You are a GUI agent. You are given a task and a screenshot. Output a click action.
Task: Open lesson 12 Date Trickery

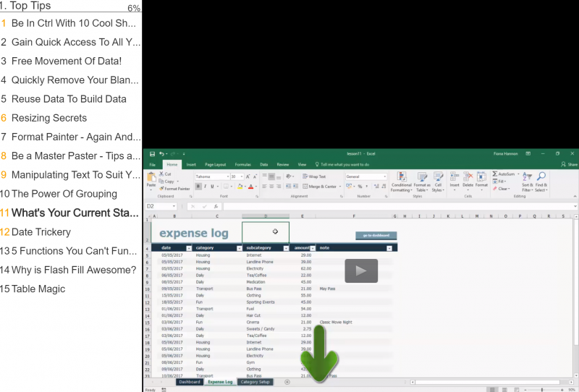click(35, 232)
